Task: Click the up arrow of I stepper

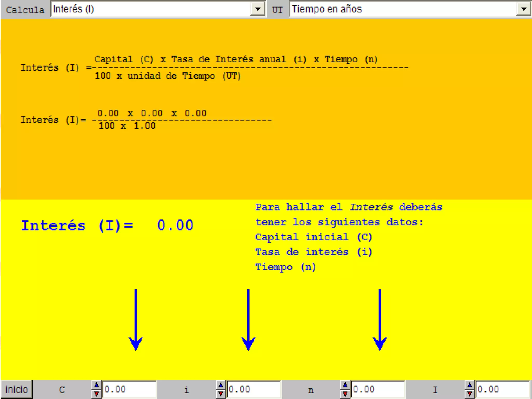Action: (x=469, y=385)
